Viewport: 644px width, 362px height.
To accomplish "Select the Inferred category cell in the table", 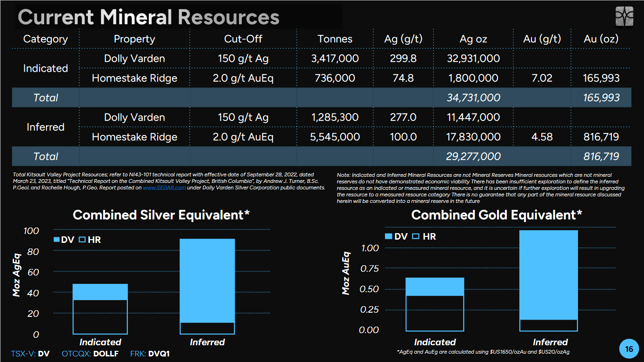I will (x=46, y=127).
